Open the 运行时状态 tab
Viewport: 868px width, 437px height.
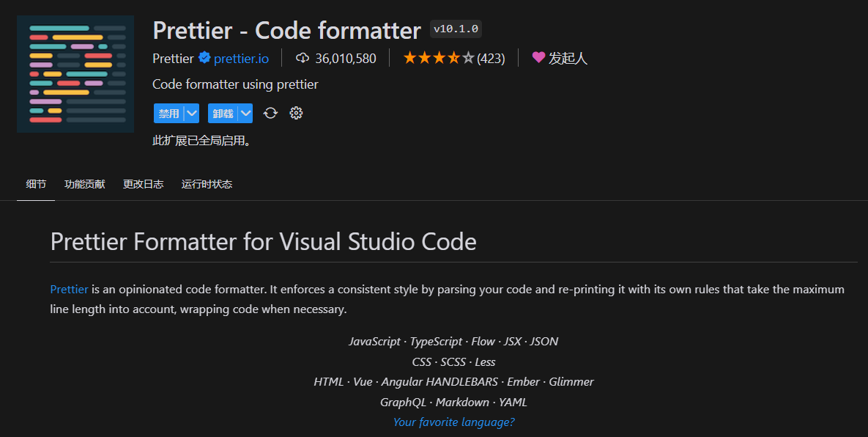pyautogui.click(x=207, y=184)
